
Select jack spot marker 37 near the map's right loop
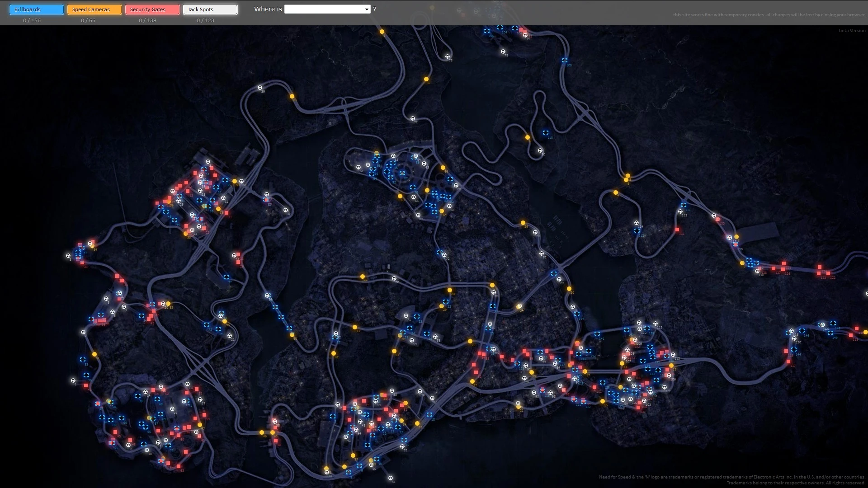pyautogui.click(x=286, y=210)
